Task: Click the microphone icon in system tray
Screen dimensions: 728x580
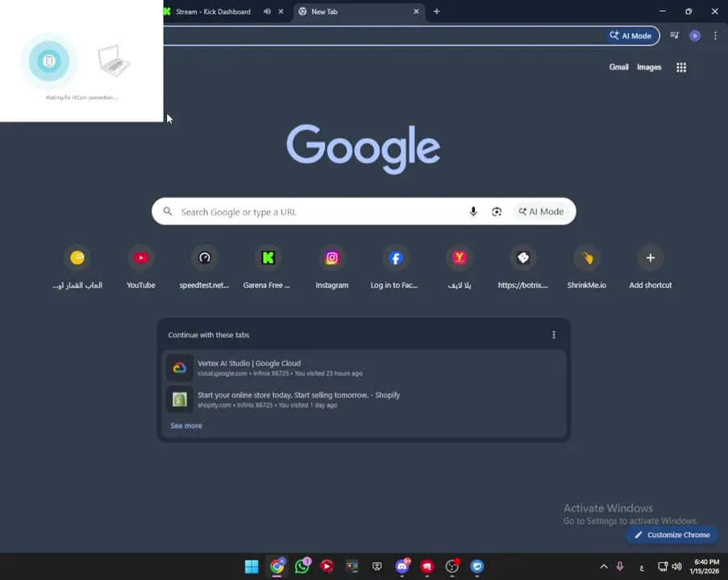Action: coord(620,566)
